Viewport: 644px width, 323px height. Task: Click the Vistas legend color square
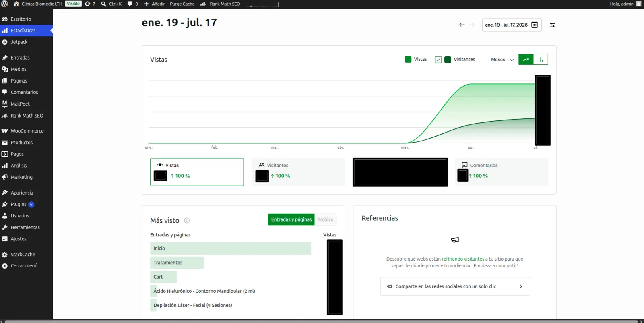[x=408, y=60]
